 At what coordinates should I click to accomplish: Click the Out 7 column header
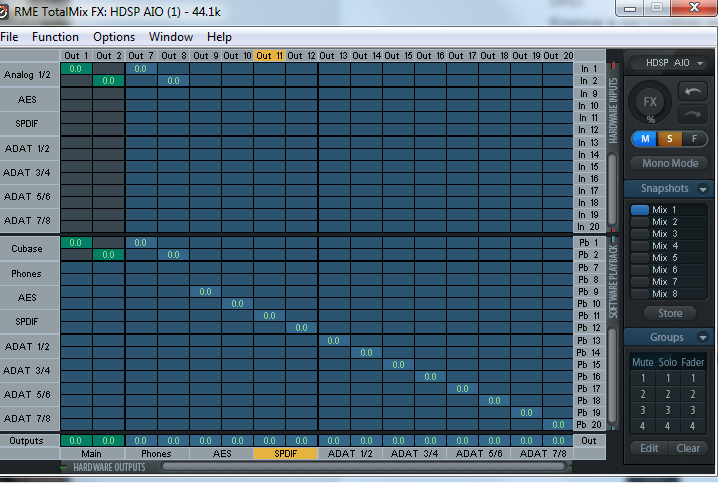141,55
